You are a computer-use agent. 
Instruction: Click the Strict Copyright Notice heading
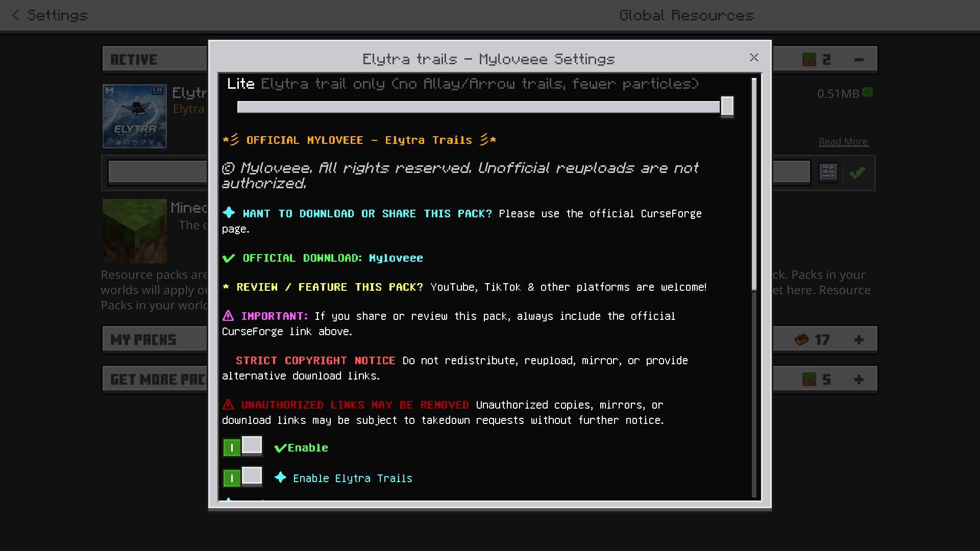pyautogui.click(x=315, y=361)
